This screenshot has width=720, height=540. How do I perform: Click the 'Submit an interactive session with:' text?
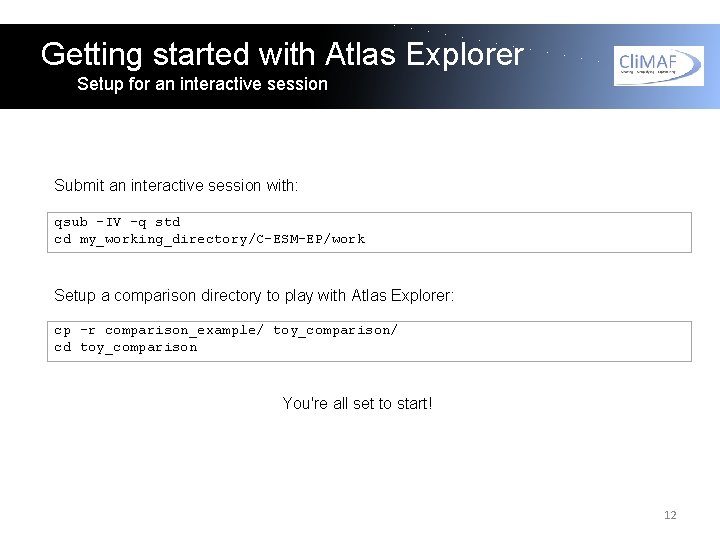pyautogui.click(x=176, y=185)
